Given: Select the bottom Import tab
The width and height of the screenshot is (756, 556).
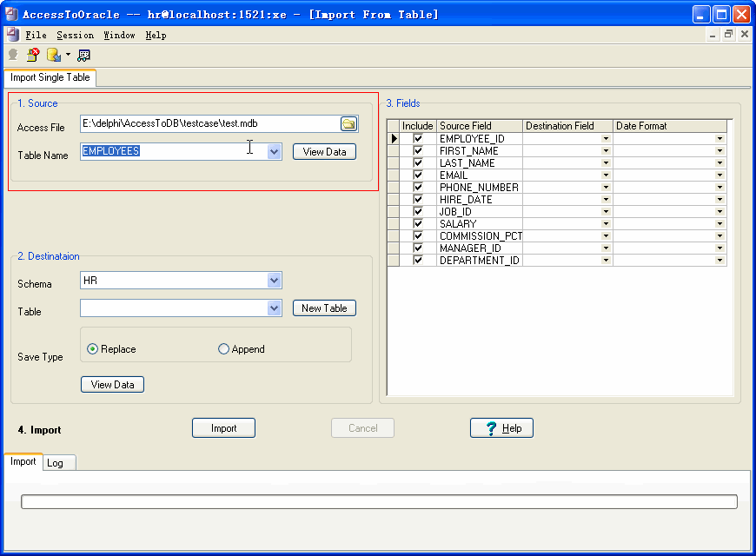Looking at the screenshot, I should (x=23, y=461).
